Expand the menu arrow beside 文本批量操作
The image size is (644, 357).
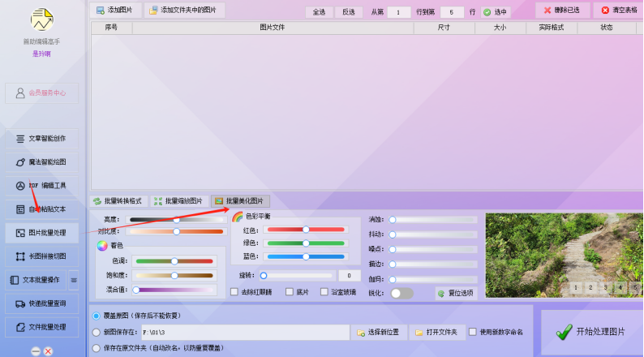(74, 280)
